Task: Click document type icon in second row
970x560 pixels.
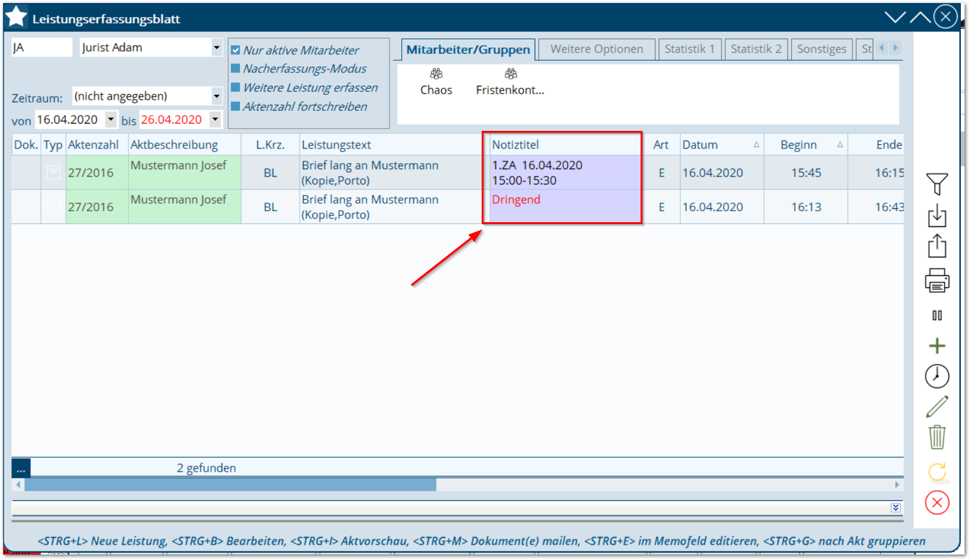Action: click(54, 207)
